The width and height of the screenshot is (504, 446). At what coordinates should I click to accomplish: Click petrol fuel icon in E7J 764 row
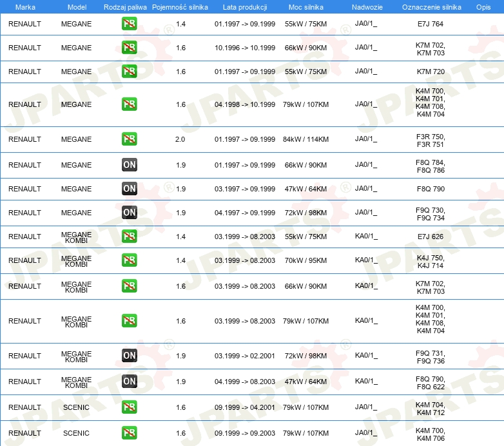(x=129, y=24)
